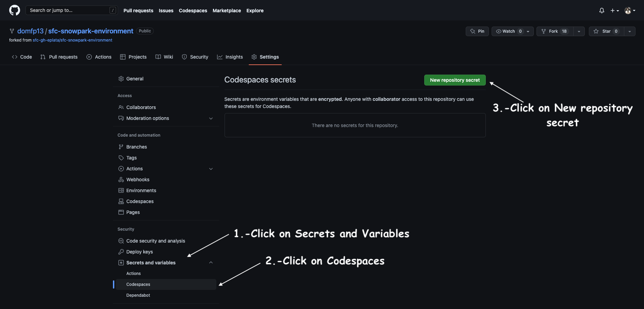Click the Tags icon in sidebar

point(121,158)
